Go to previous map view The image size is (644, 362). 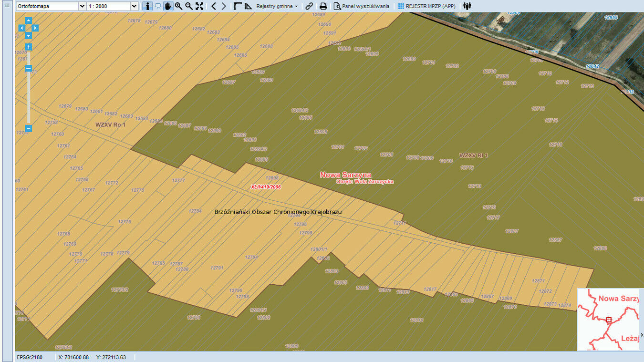click(x=213, y=6)
